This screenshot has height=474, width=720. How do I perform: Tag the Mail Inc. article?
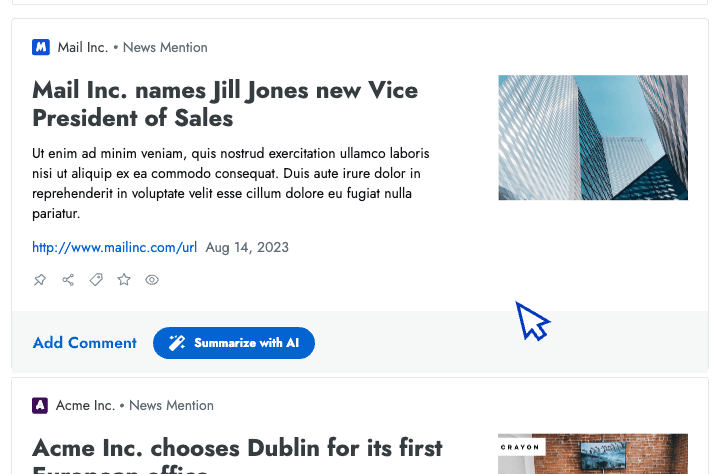(96, 280)
